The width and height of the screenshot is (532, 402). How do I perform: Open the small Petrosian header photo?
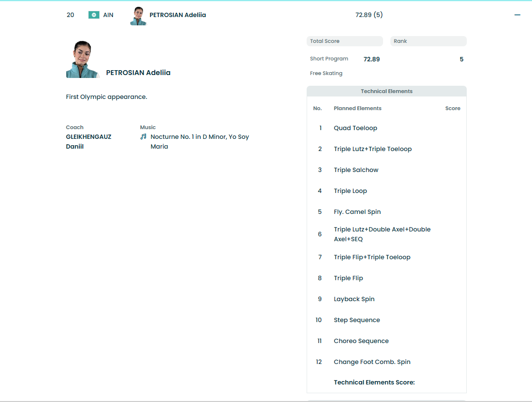tap(138, 16)
